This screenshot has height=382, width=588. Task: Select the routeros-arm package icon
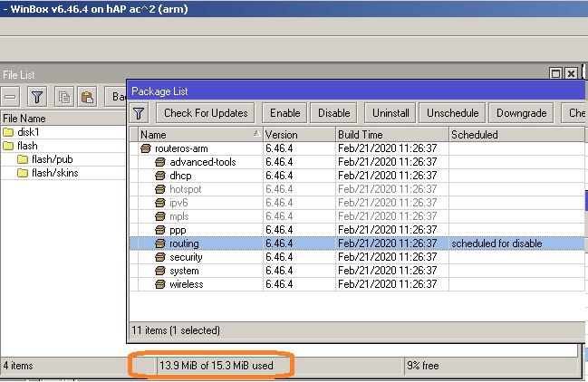point(146,148)
